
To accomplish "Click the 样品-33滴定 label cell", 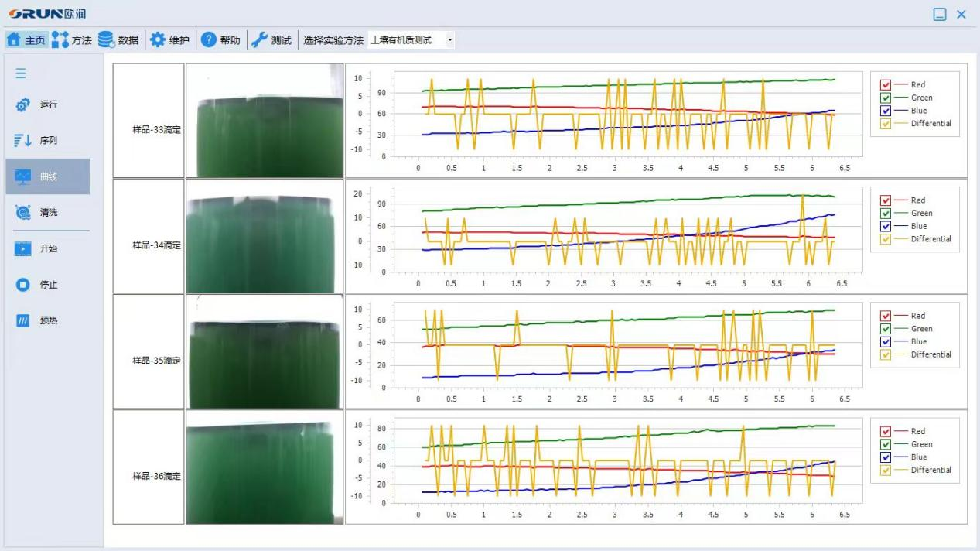I will [x=149, y=121].
